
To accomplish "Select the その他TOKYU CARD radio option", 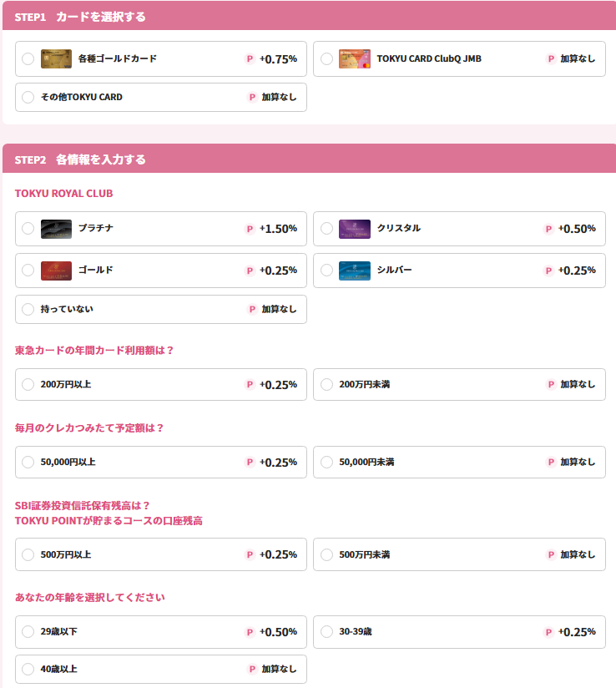I will [161, 98].
